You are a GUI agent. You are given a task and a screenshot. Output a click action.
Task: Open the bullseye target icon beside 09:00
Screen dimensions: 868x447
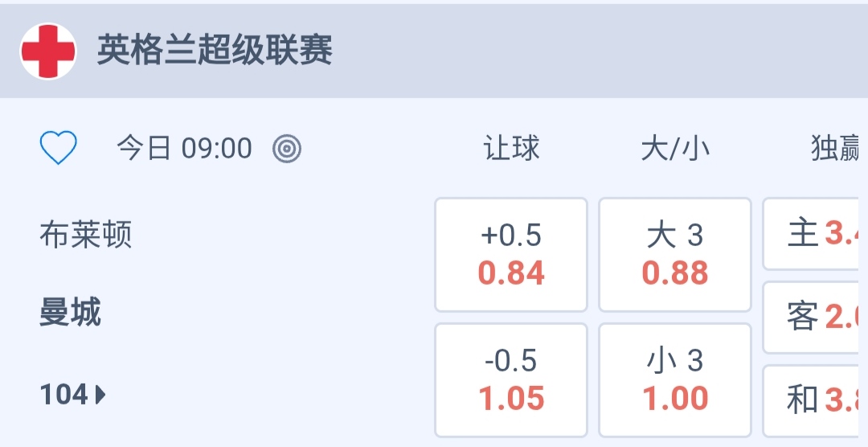pyautogui.click(x=287, y=148)
